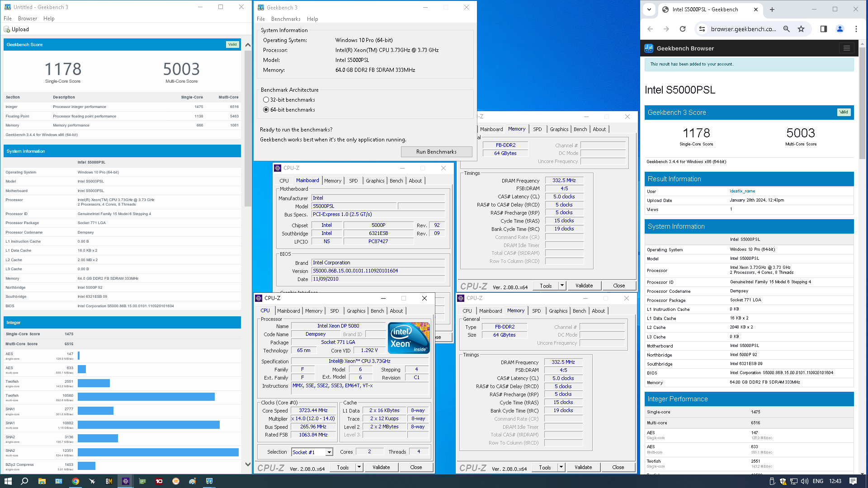868x488 pixels.
Task: Open Chrome's tab search chevron
Action: (x=649, y=9)
